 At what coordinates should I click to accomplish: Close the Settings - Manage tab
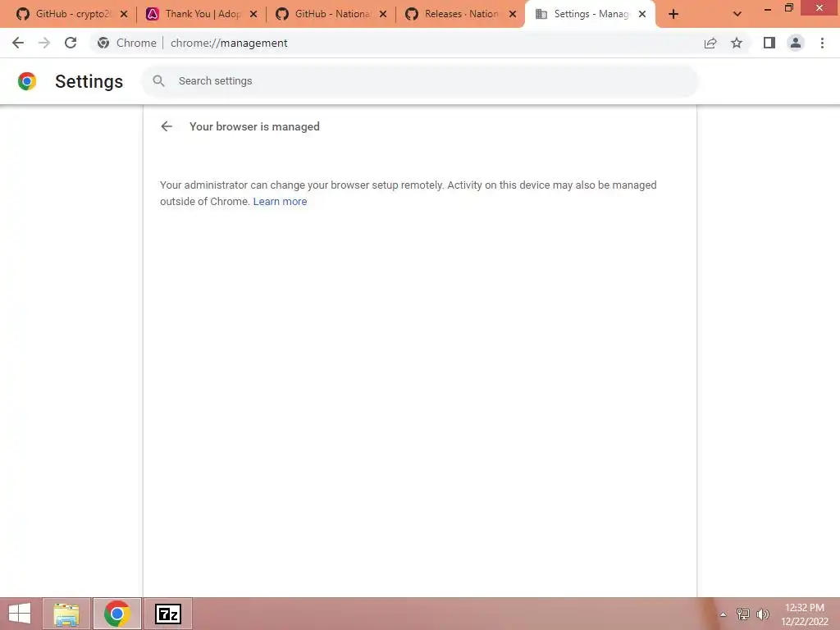(x=642, y=15)
